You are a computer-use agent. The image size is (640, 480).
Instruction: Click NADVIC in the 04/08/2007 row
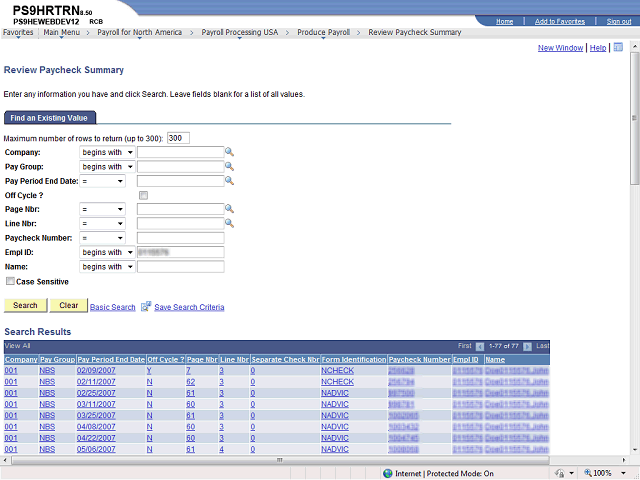click(x=335, y=427)
